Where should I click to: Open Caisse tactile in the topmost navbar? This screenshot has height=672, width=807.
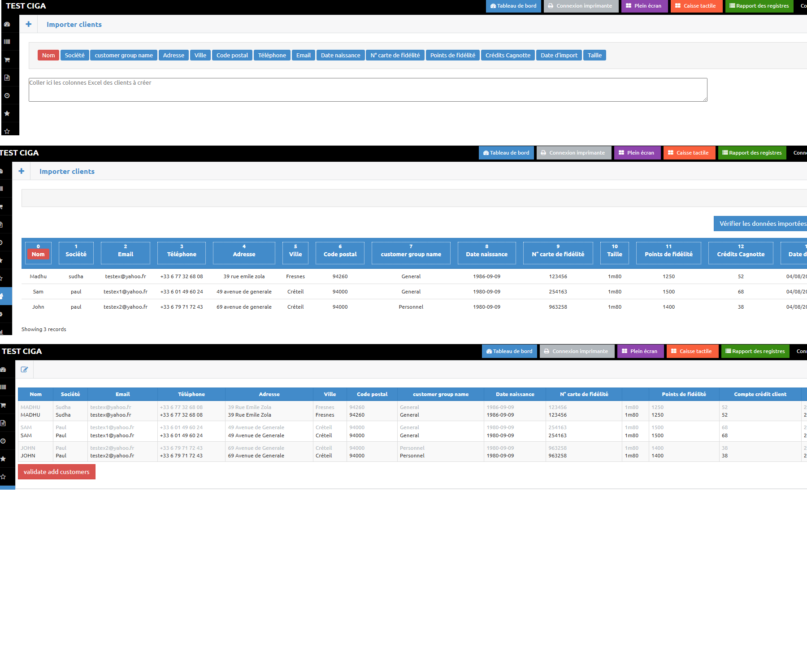pyautogui.click(x=696, y=6)
